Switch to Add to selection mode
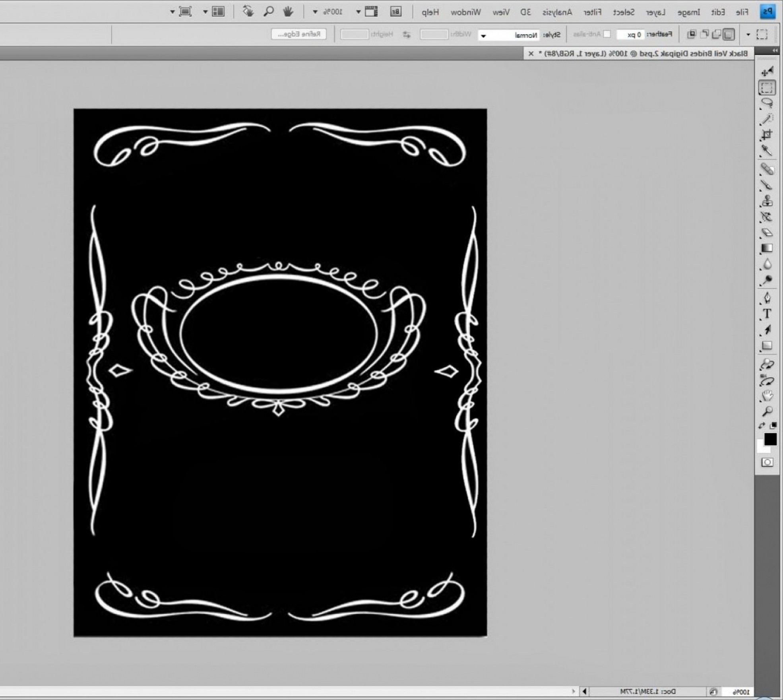This screenshot has height=700, width=783. [717, 34]
